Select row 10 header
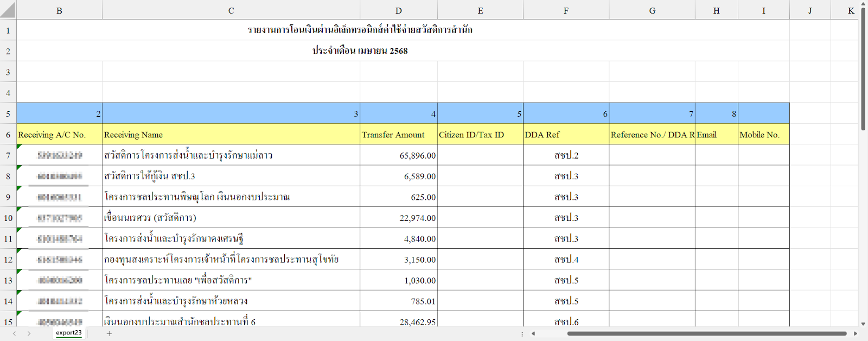The image size is (868, 341). click(x=8, y=218)
